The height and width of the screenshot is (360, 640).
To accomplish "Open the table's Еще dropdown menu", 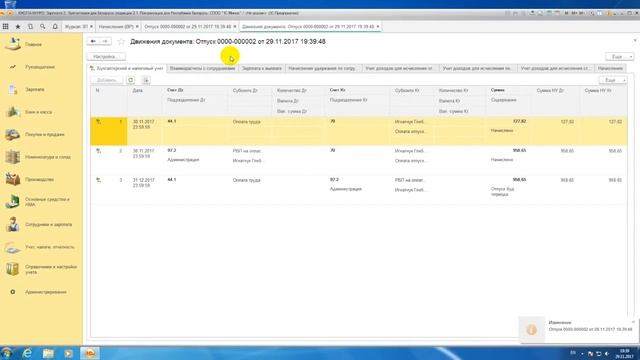I will (x=613, y=80).
